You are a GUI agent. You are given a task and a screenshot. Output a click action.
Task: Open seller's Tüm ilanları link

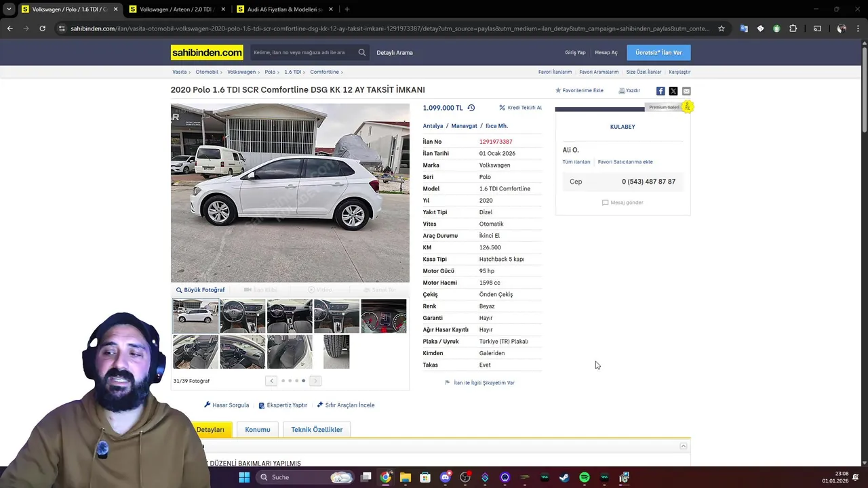click(x=576, y=162)
